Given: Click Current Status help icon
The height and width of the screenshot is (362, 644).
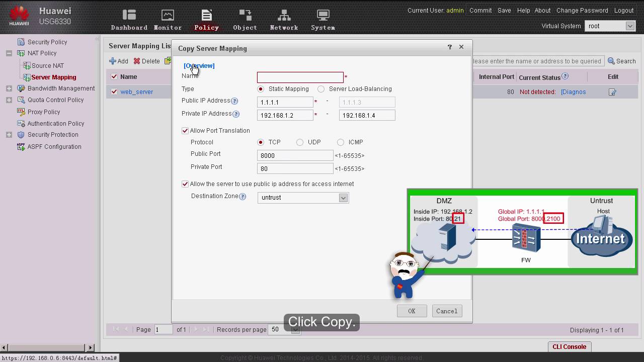Looking at the screenshot, I should [x=565, y=76].
